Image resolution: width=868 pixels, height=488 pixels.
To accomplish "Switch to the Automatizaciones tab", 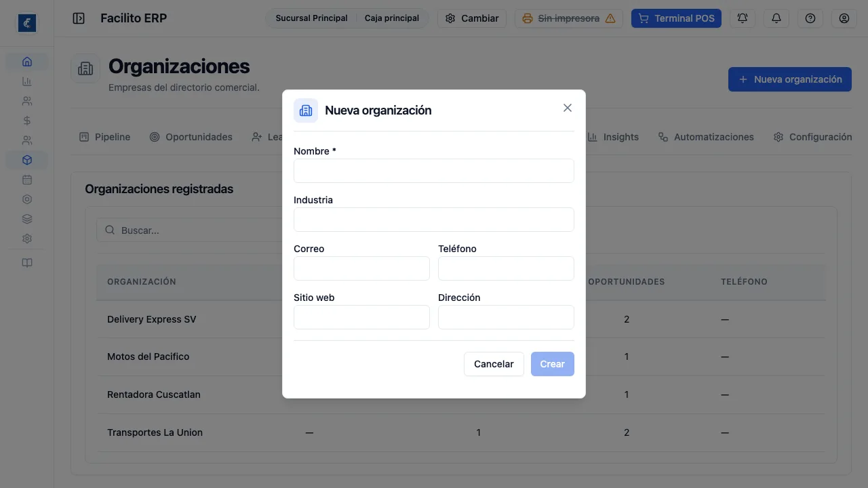I will coord(706,137).
